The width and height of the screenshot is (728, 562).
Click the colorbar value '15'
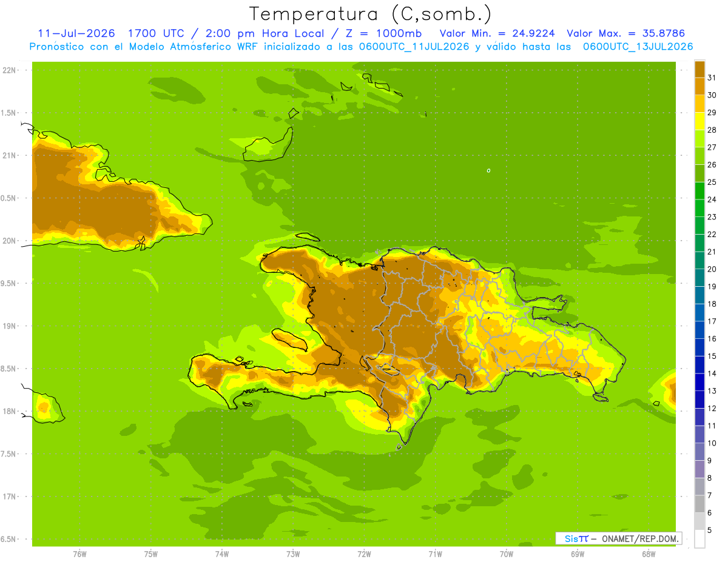click(x=712, y=356)
